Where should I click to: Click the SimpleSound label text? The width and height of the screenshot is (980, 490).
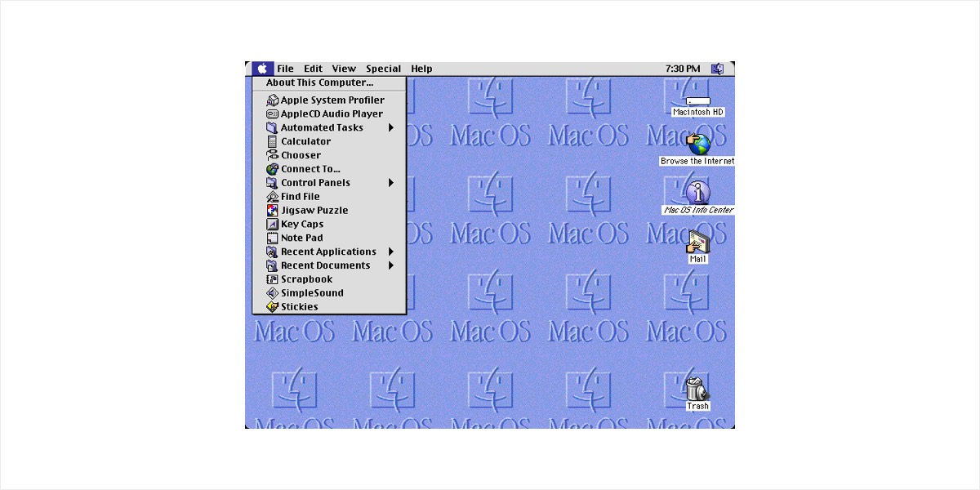coord(312,293)
